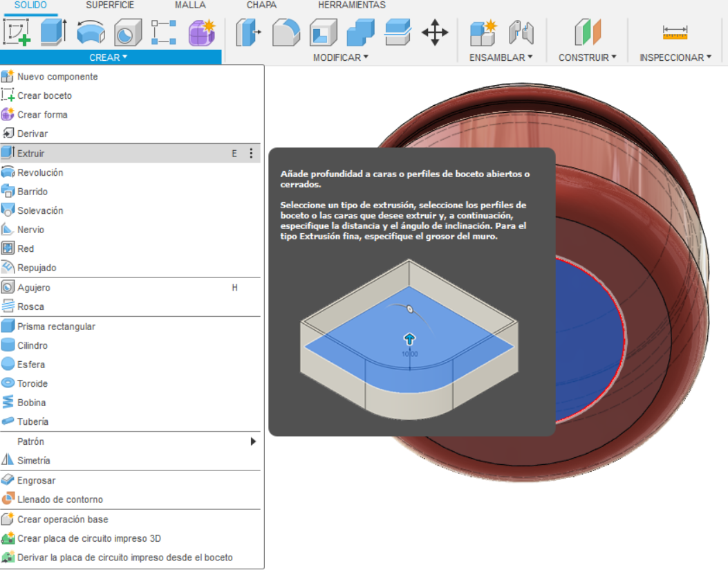Switch to the MALLA tab
The image size is (728, 586).
[x=190, y=5]
